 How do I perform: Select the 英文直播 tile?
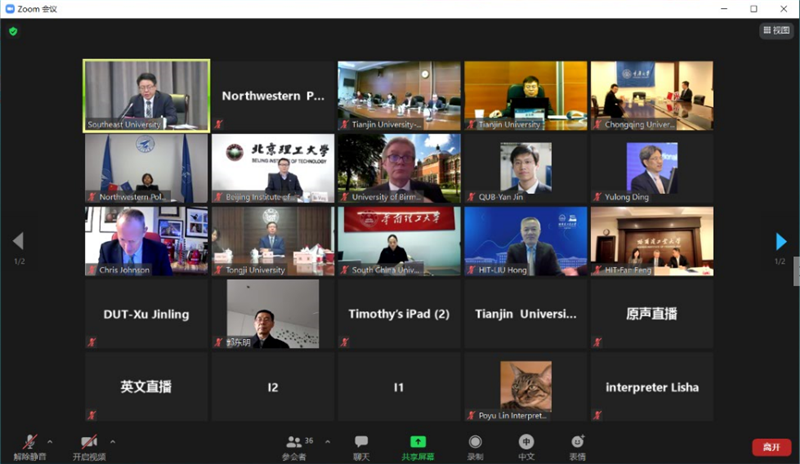pyautogui.click(x=146, y=387)
